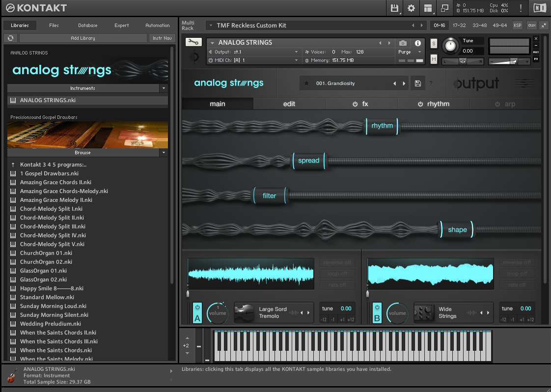
Task: Toggle layer A power button
Action: 197,308
